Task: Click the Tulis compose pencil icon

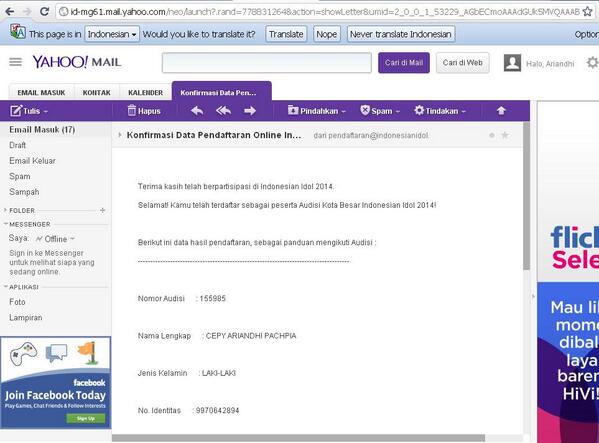Action: pos(16,111)
